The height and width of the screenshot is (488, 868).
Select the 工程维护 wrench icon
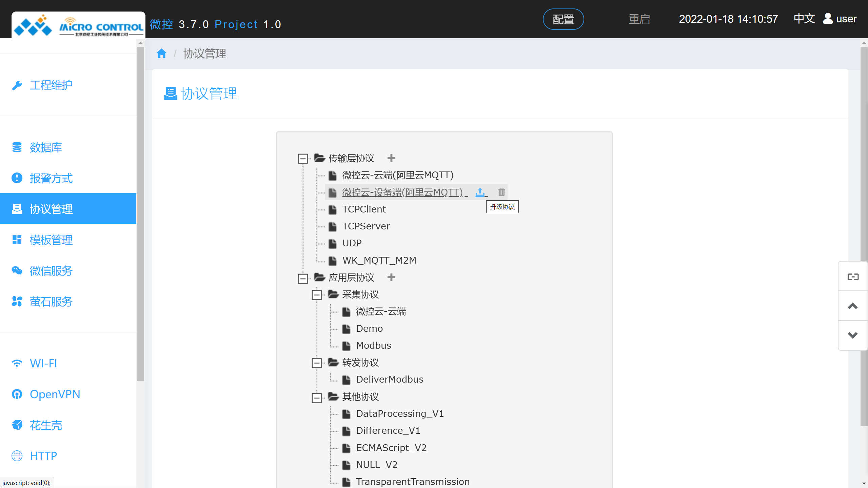[17, 85]
